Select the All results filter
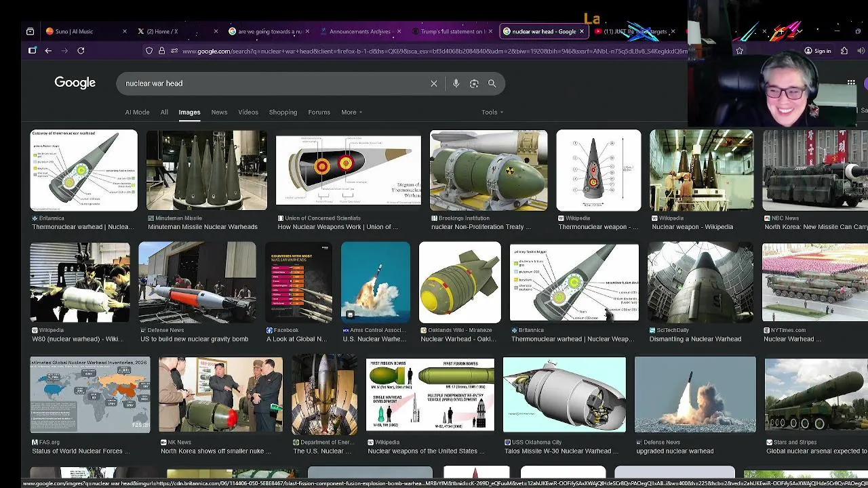 (x=164, y=113)
